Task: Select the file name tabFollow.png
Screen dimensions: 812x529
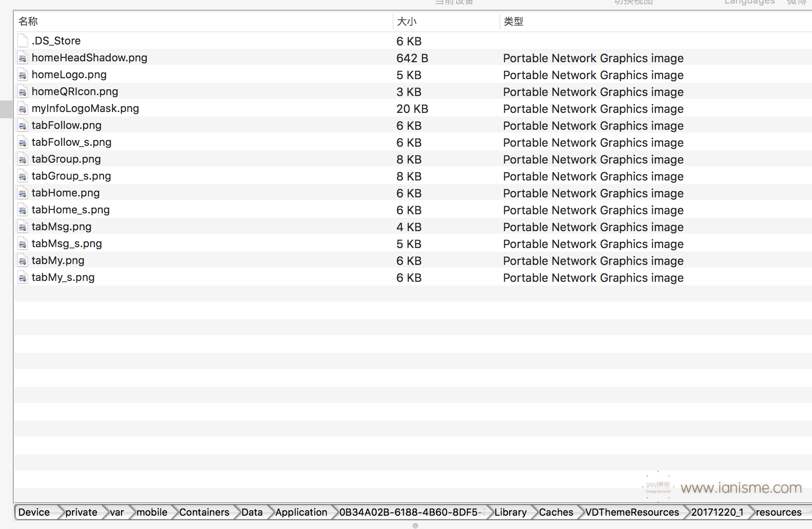Action: click(x=67, y=125)
